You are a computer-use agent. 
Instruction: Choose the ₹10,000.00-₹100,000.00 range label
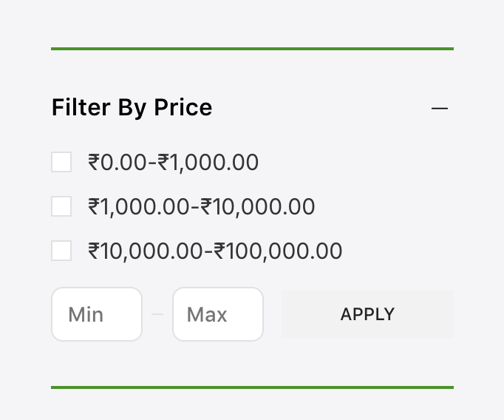pyautogui.click(x=215, y=251)
